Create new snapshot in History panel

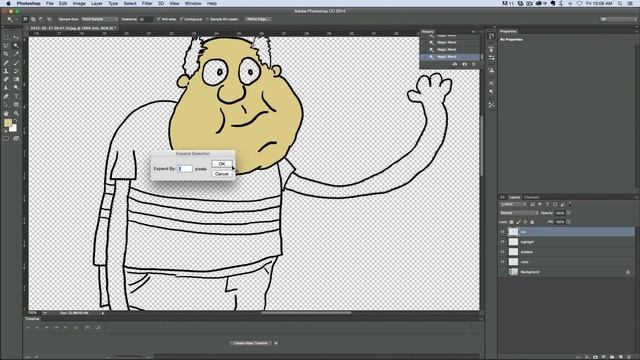tap(464, 64)
